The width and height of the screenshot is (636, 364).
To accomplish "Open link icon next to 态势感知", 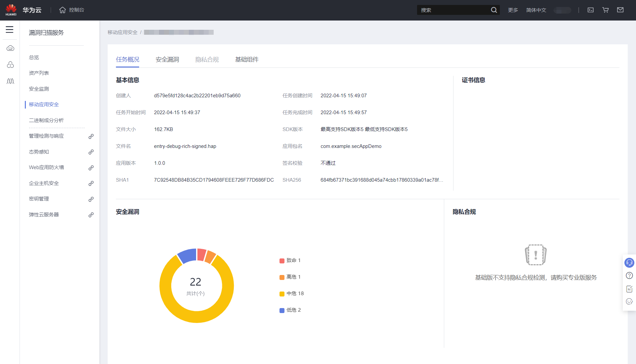I will pyautogui.click(x=91, y=152).
